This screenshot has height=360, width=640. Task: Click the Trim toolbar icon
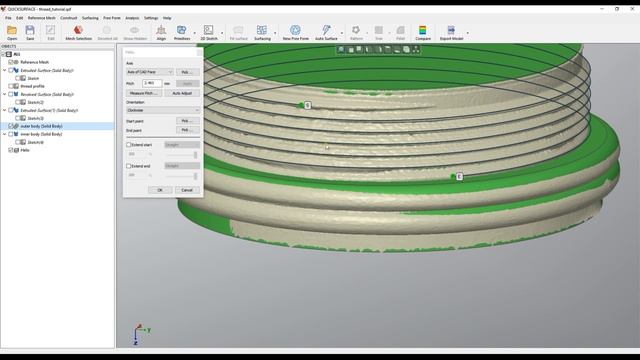click(379, 30)
